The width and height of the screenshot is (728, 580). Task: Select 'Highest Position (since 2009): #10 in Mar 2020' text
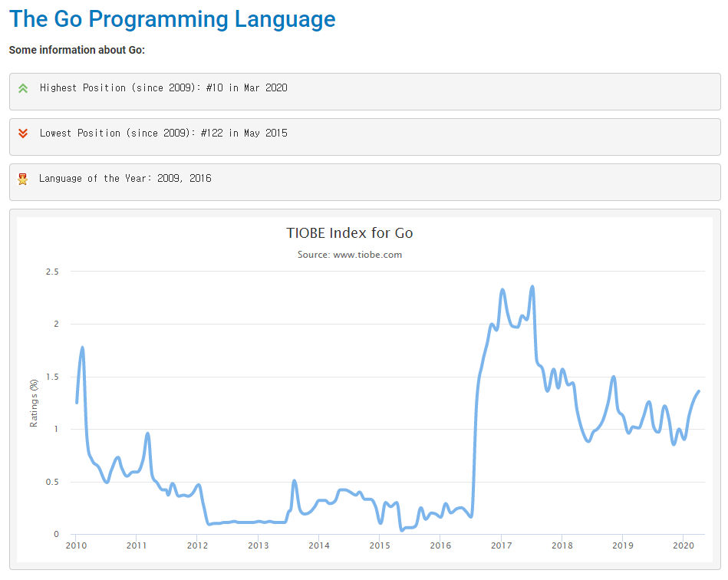[x=163, y=87]
